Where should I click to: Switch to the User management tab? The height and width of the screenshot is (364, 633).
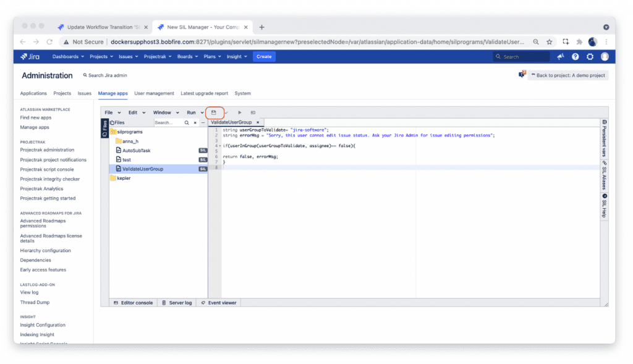pyautogui.click(x=154, y=93)
